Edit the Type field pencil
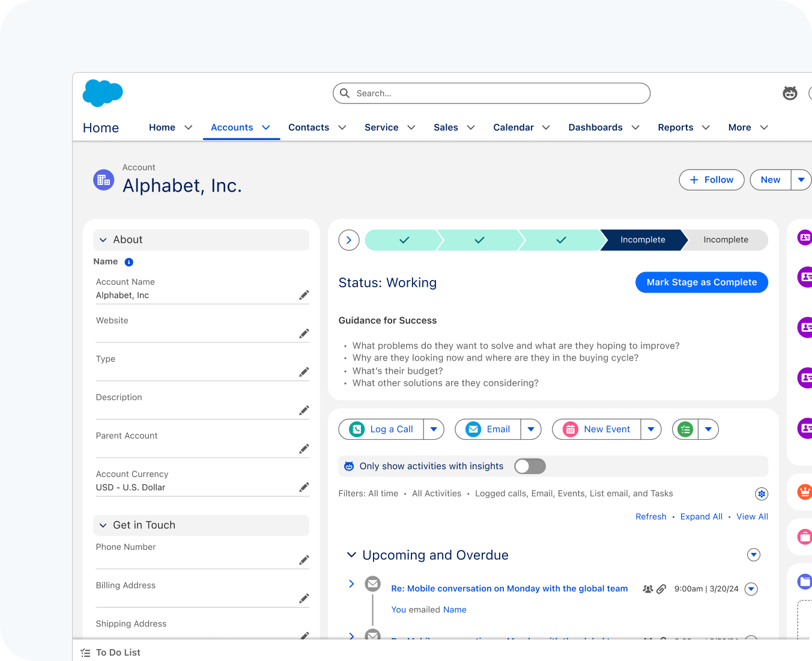The height and width of the screenshot is (661, 812). pyautogui.click(x=304, y=372)
